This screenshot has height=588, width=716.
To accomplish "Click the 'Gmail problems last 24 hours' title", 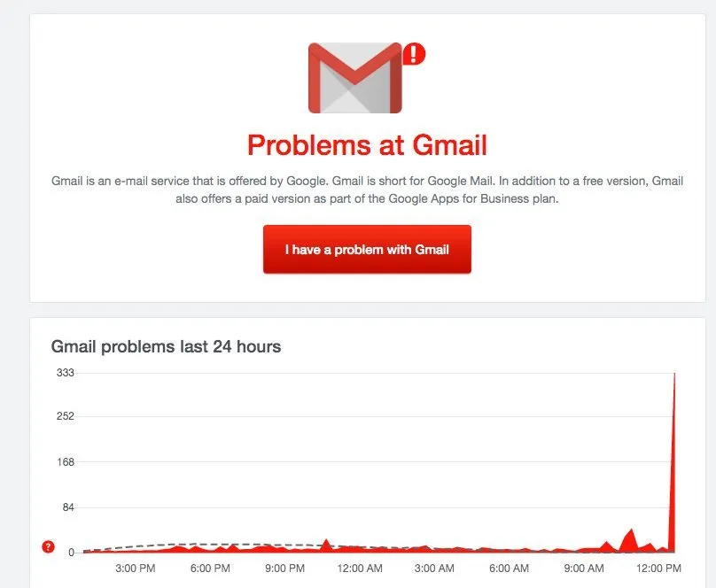I will (x=166, y=346).
